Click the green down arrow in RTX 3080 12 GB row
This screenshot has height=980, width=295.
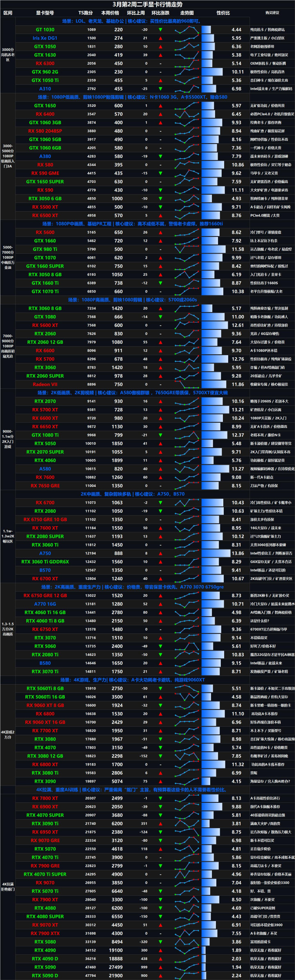point(160,756)
